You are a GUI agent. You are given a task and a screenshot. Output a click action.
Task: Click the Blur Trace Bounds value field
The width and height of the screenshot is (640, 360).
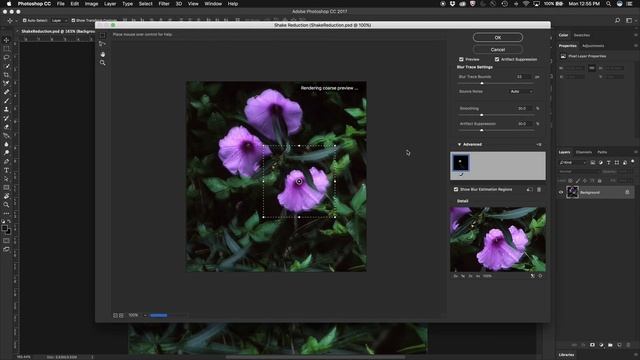pos(523,76)
